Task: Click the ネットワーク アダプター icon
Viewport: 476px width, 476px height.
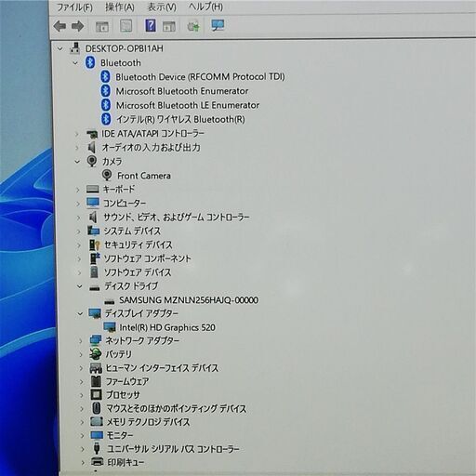Action: coord(96,340)
